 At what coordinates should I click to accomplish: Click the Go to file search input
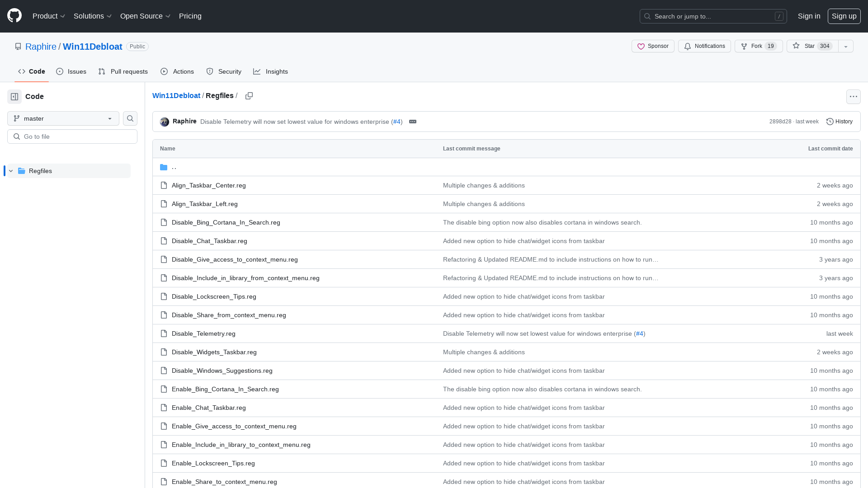tap(72, 136)
